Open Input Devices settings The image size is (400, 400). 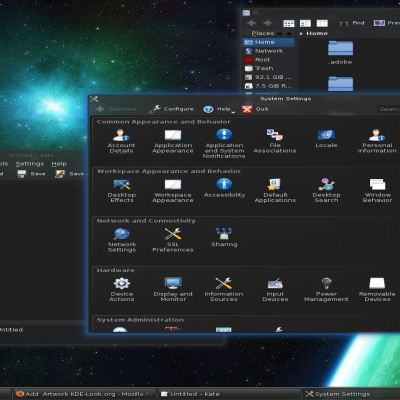point(275,290)
